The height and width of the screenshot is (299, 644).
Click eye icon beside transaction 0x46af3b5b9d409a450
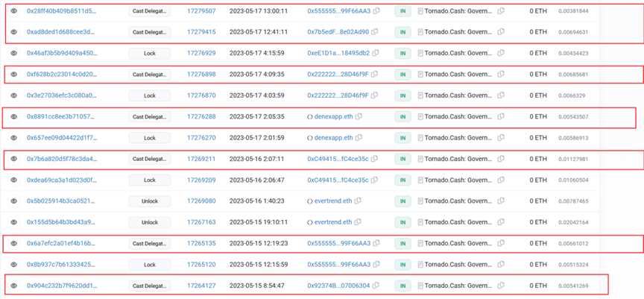click(x=13, y=54)
